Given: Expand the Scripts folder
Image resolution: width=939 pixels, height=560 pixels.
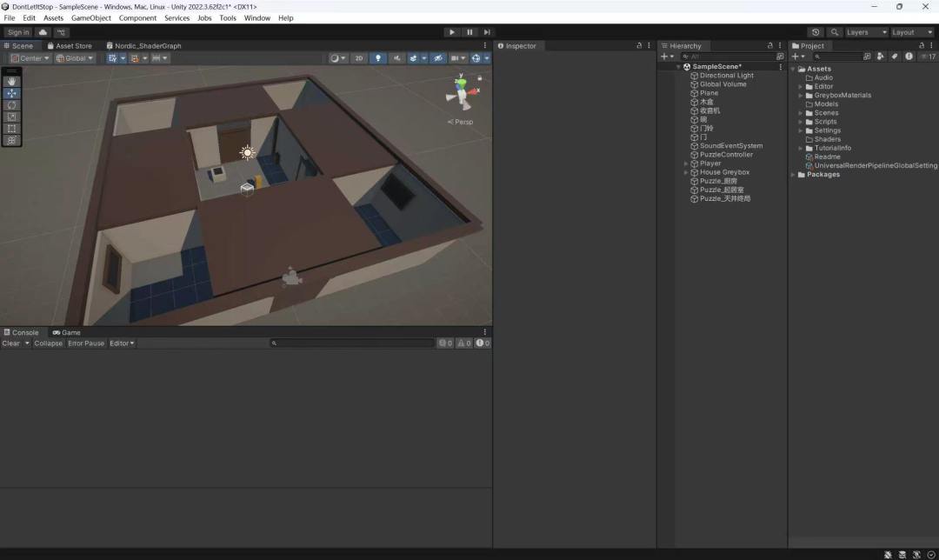Looking at the screenshot, I should pyautogui.click(x=801, y=122).
